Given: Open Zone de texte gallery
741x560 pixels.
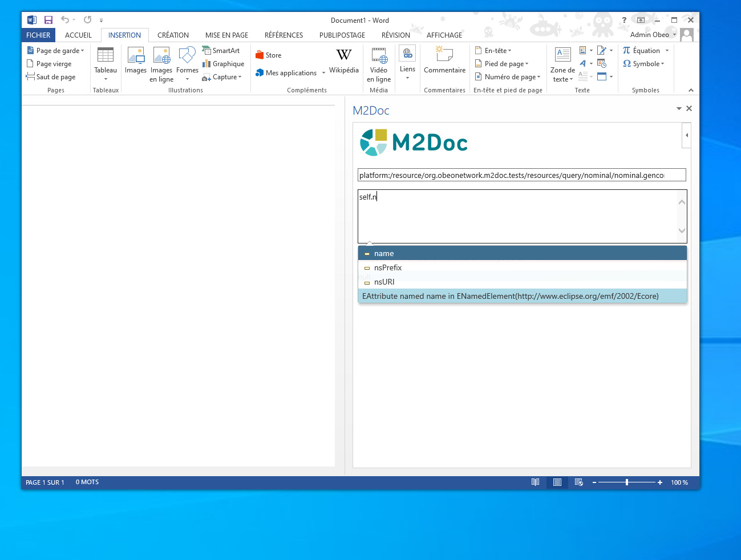Looking at the screenshot, I should click(562, 64).
